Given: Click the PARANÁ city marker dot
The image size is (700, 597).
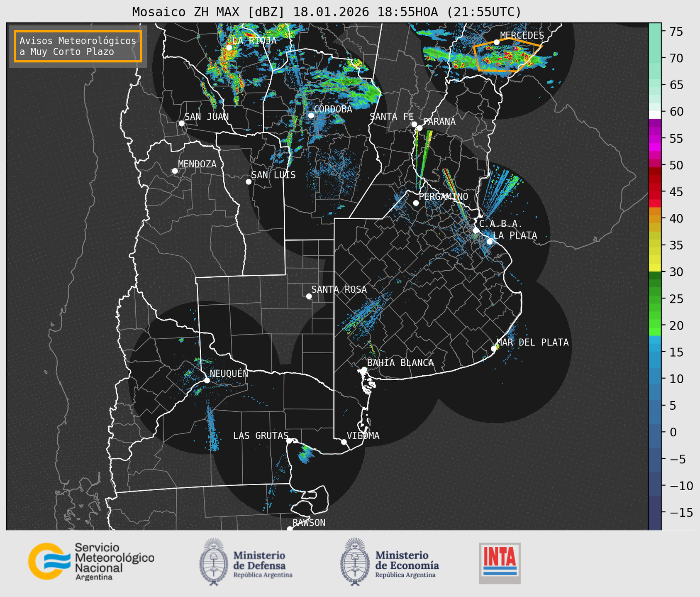Looking at the screenshot, I should click(x=420, y=128).
